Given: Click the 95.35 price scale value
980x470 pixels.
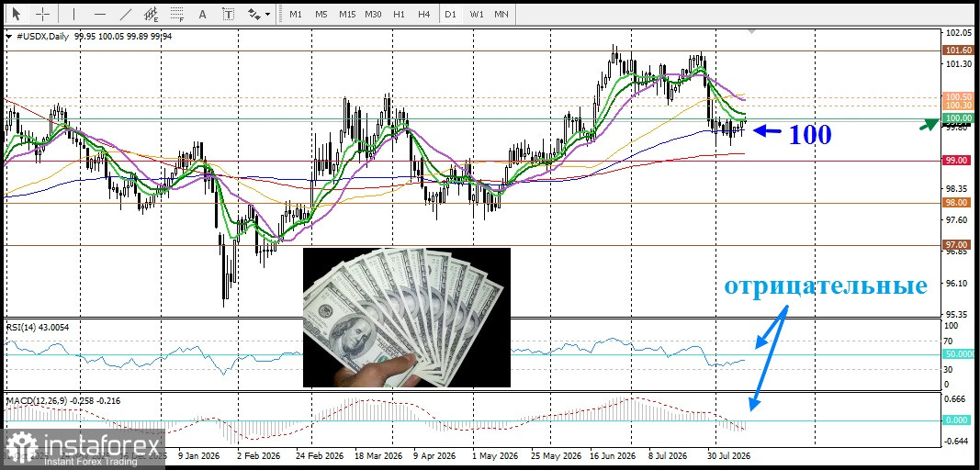Looking at the screenshot, I should tap(959, 314).
